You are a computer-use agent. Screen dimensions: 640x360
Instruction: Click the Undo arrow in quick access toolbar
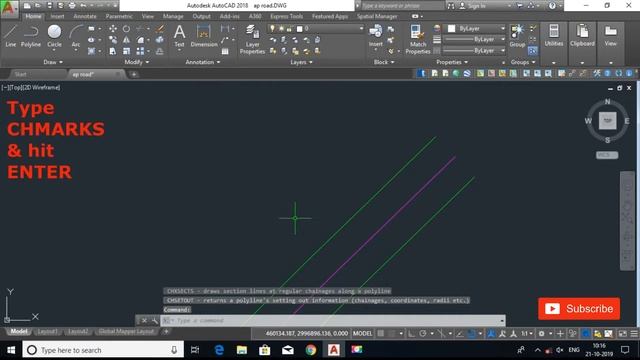point(83,6)
